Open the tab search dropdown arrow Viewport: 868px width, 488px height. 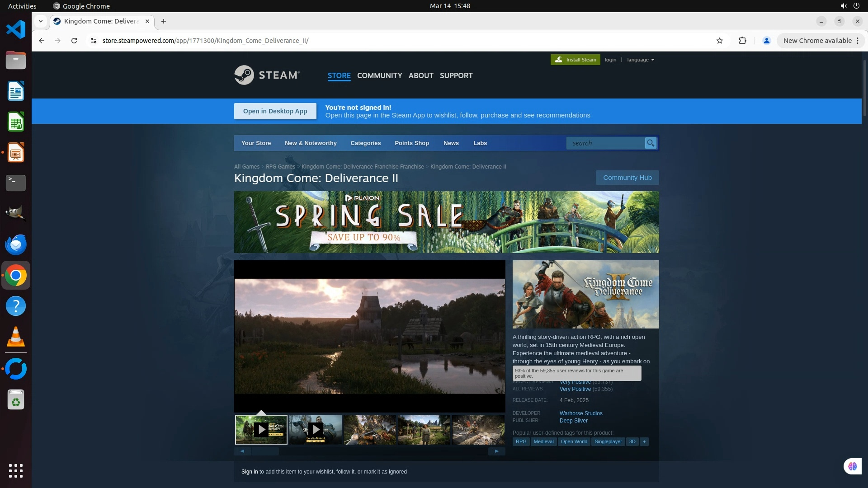point(41,21)
